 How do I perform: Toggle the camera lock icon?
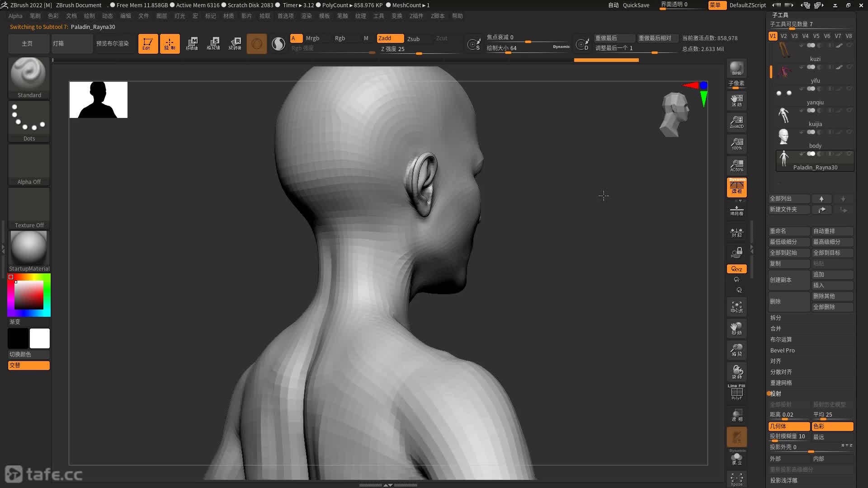(736, 253)
